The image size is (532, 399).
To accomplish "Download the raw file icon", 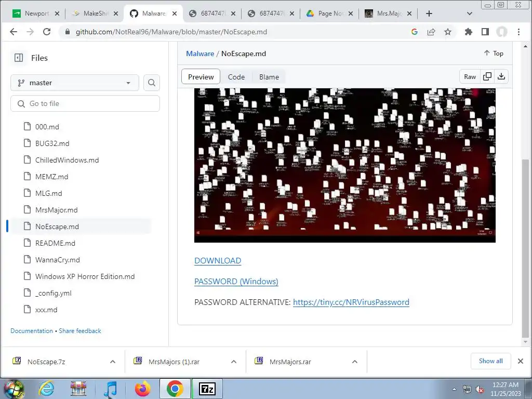I will coord(501,77).
